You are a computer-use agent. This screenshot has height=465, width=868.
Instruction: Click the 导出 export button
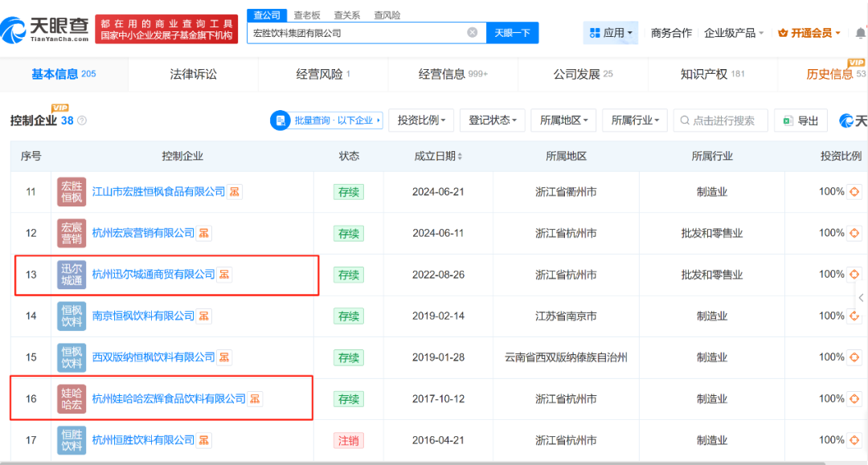(x=800, y=120)
